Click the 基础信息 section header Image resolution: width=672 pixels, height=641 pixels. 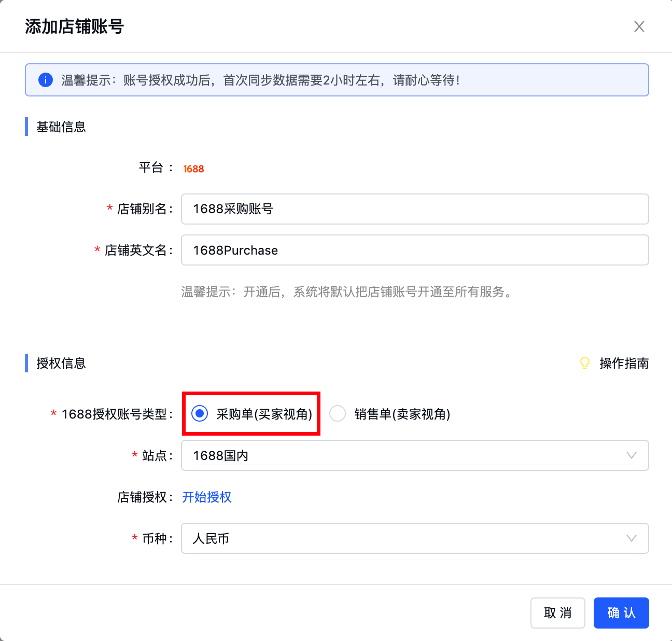point(61,127)
